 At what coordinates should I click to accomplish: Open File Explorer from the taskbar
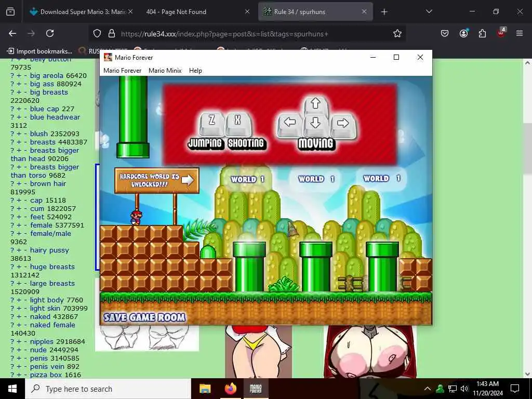click(x=205, y=389)
